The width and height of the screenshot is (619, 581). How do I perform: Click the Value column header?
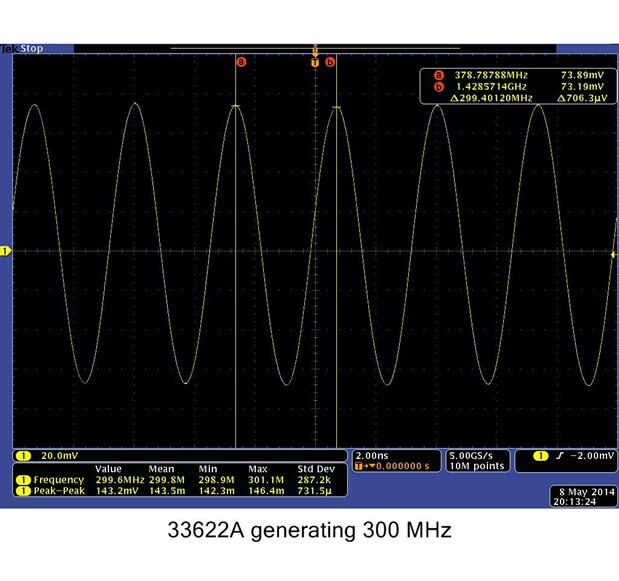click(108, 469)
